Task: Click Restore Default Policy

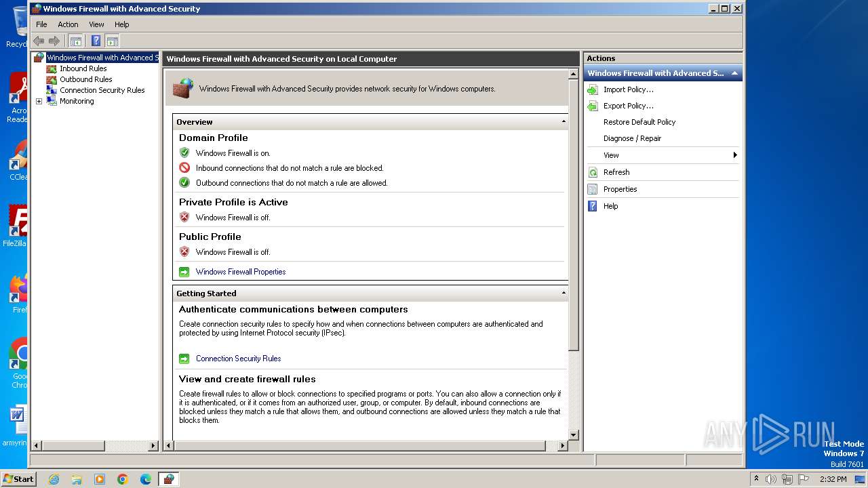Action: 639,122
